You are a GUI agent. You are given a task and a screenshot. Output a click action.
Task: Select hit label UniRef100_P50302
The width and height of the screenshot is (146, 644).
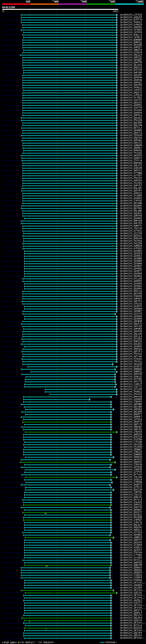131,354
